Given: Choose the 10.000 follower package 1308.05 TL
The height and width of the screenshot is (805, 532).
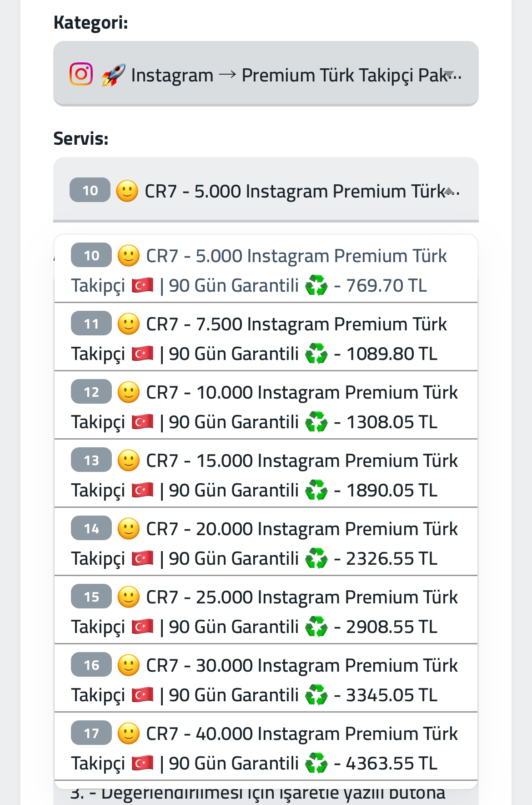Looking at the screenshot, I should [x=266, y=405].
